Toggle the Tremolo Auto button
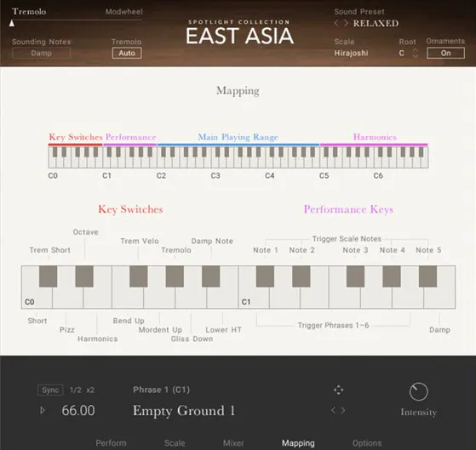 [x=127, y=53]
